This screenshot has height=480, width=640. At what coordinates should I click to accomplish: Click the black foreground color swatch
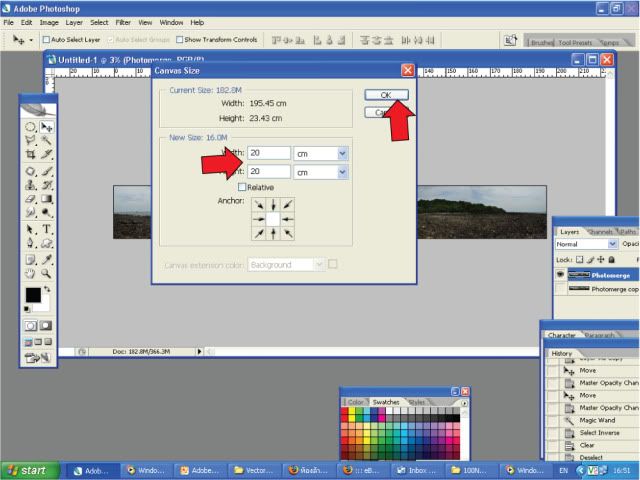[33, 295]
